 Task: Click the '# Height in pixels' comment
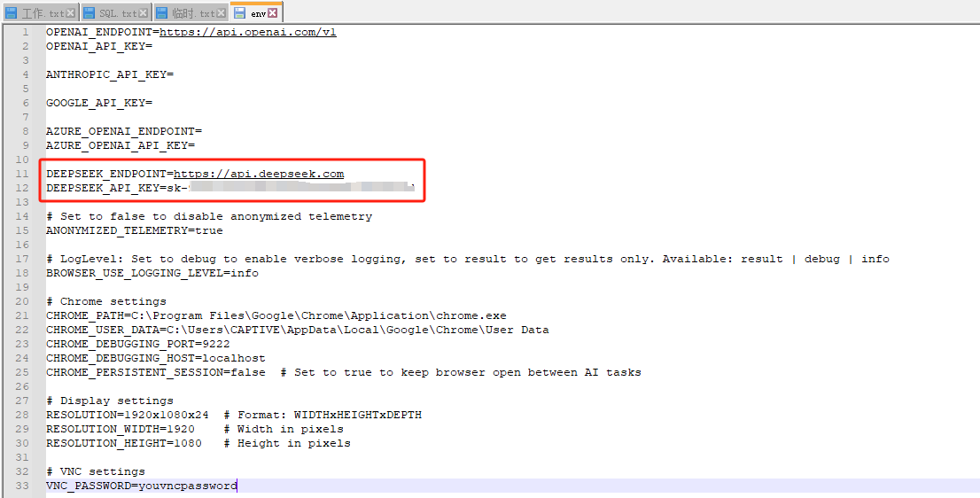point(287,443)
